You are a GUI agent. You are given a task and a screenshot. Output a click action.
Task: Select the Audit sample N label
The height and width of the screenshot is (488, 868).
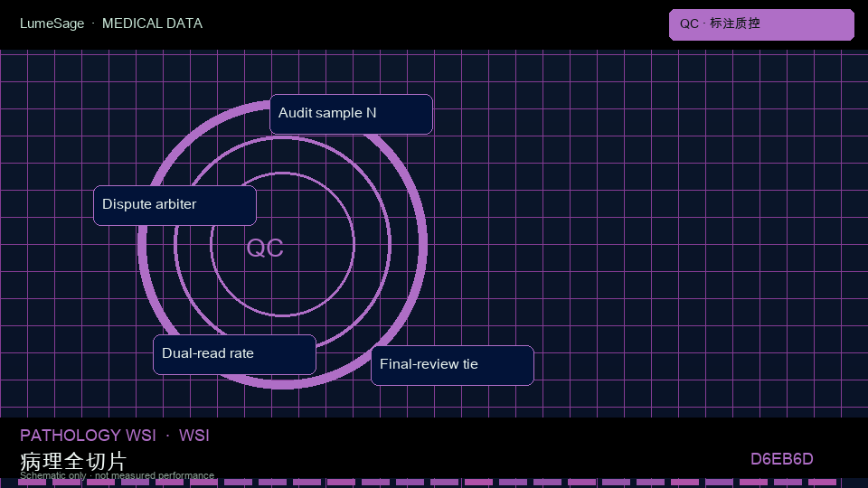(x=351, y=114)
